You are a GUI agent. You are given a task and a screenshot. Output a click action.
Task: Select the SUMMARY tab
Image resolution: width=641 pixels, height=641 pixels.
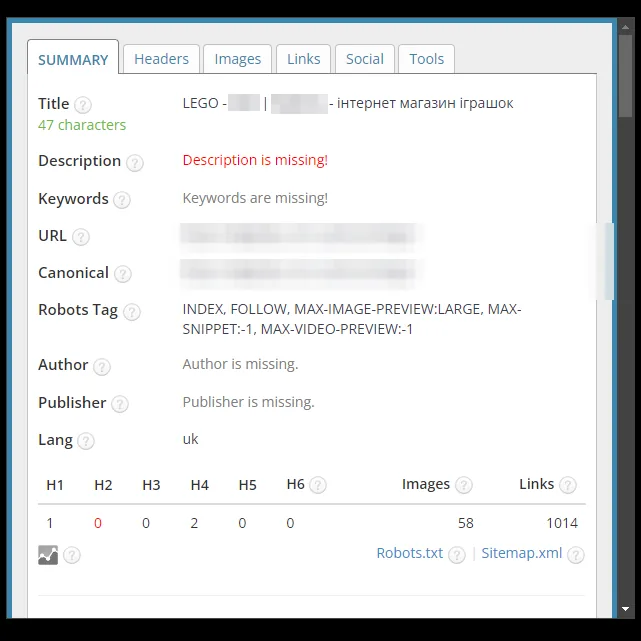coord(73,59)
